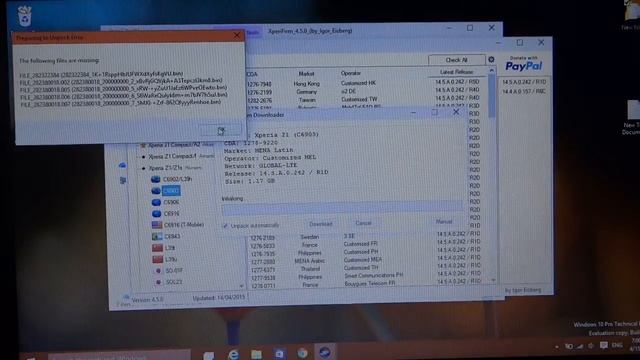Click the device tree scroll-down arrow
Screen dimensions: 640x360
[241, 286]
